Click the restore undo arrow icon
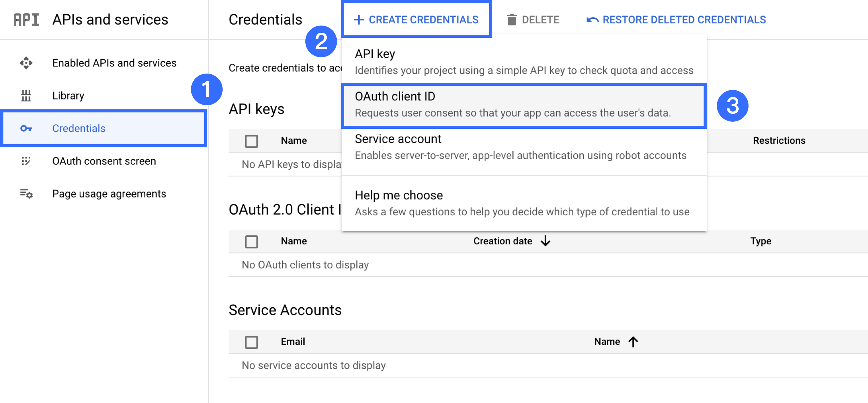This screenshot has height=403, width=868. (x=592, y=20)
